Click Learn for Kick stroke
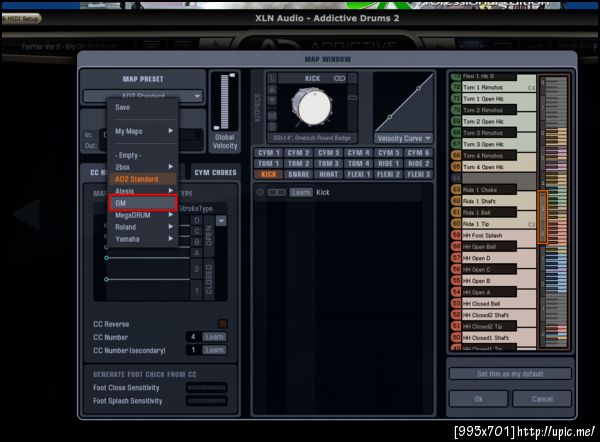This screenshot has width=600, height=442. [301, 192]
